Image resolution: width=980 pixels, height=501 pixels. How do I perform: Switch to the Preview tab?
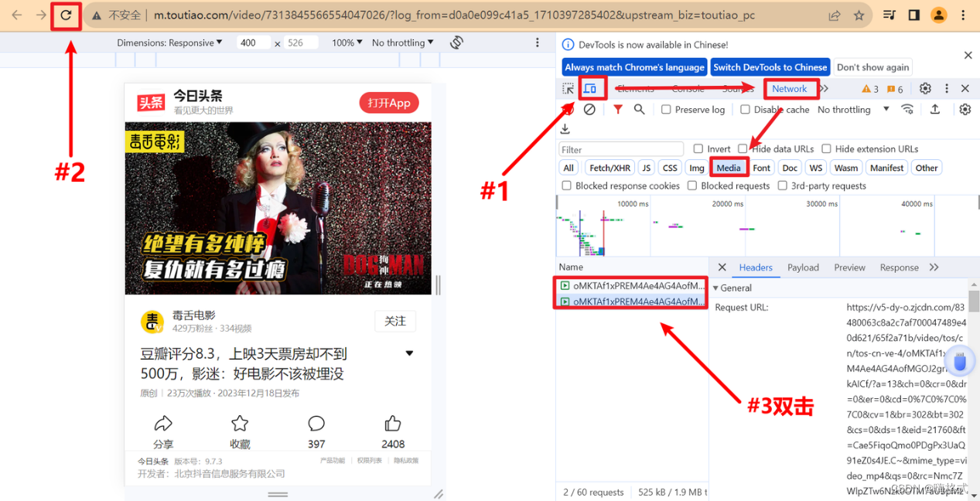849,268
